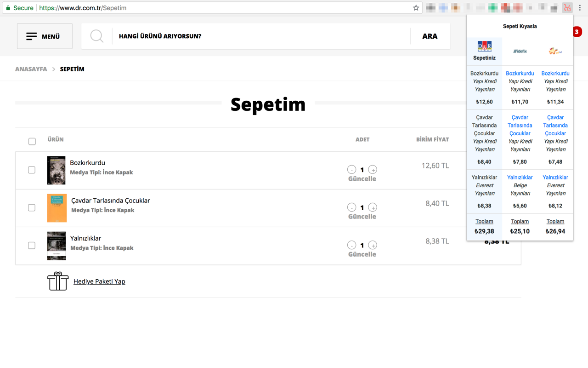Decrease quantity for Çavdar Tarlasında Çocuklar

click(351, 207)
